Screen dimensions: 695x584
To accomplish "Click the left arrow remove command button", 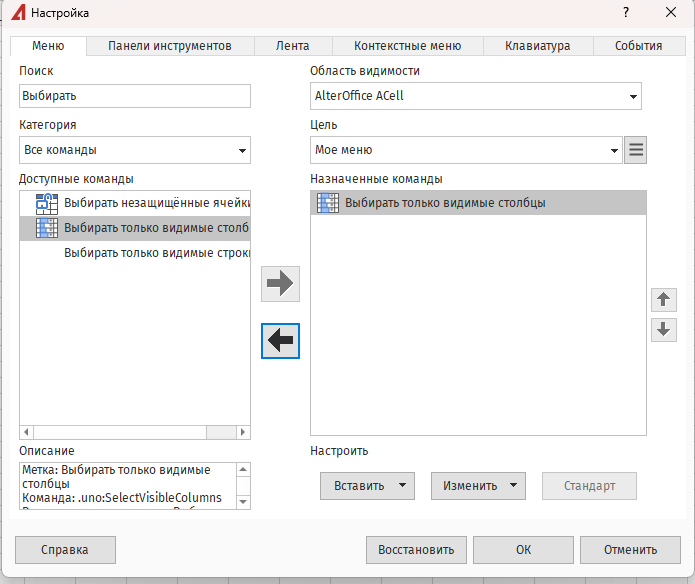I will point(280,341).
